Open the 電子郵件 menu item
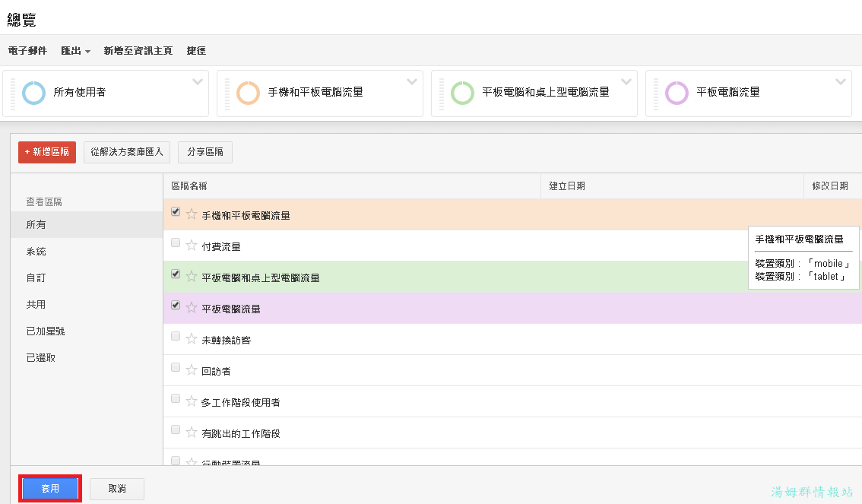 [27, 51]
